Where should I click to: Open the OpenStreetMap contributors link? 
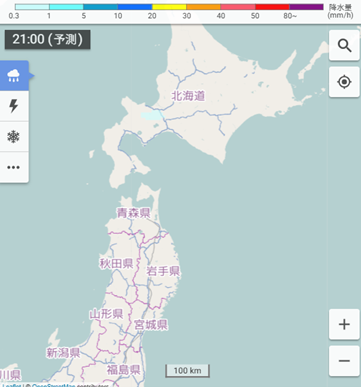point(53,385)
